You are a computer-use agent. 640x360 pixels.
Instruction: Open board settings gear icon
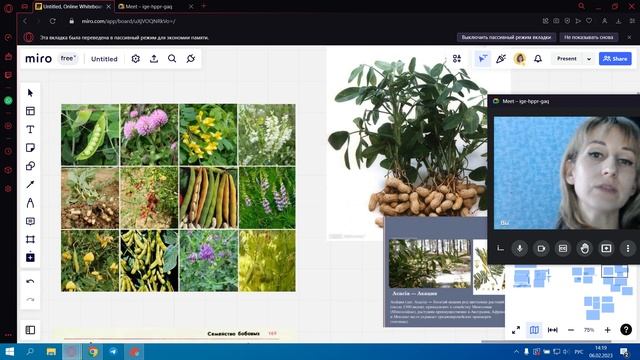(136, 59)
